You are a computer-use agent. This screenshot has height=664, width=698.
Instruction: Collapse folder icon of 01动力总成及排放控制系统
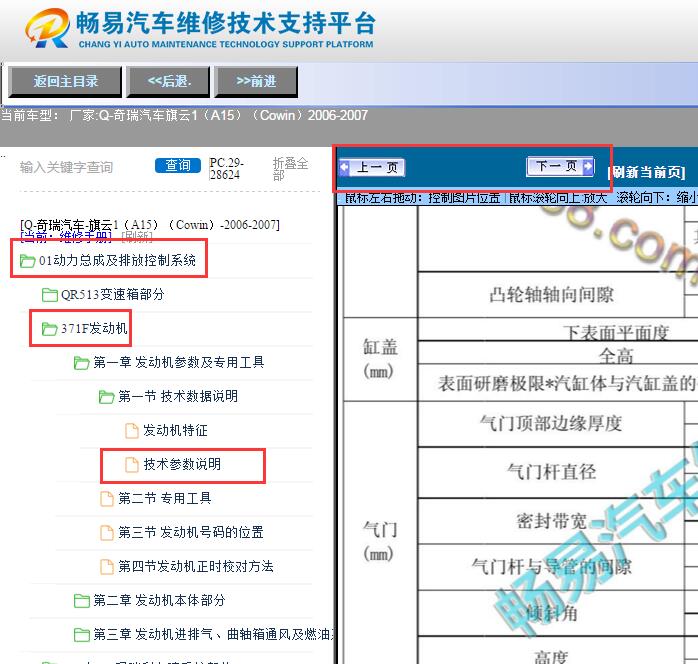pyautogui.click(x=28, y=261)
